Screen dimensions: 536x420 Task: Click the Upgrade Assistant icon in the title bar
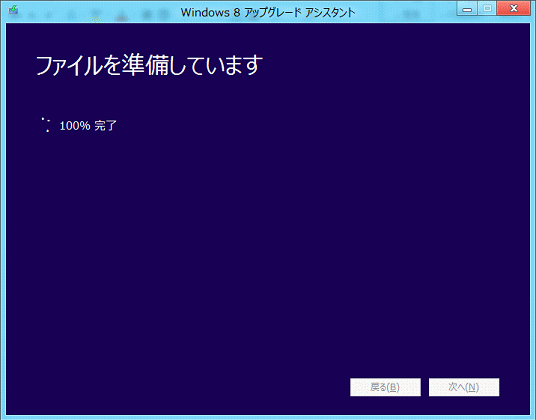[13, 10]
